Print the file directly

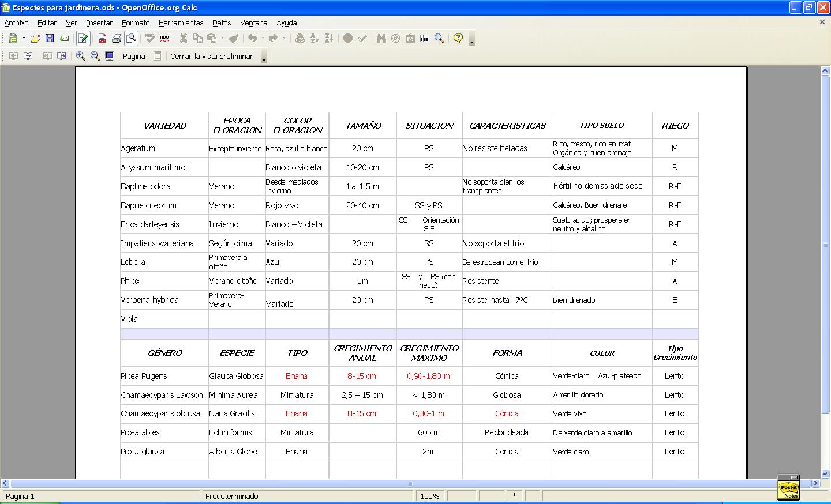(x=117, y=39)
